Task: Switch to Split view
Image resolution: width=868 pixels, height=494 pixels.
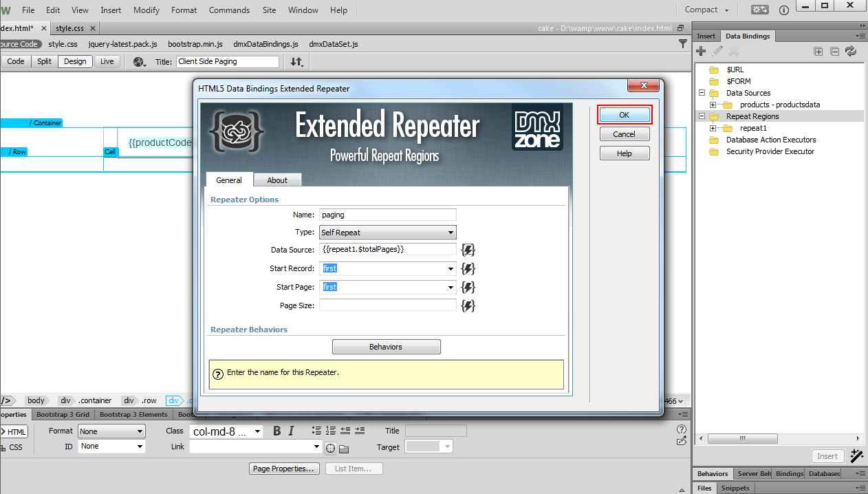Action: 44,61
